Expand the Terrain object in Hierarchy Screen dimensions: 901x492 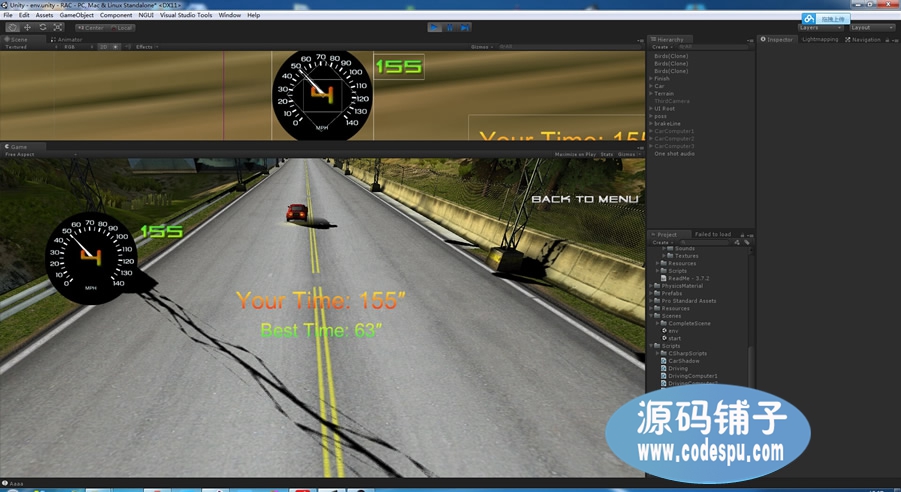[651, 93]
